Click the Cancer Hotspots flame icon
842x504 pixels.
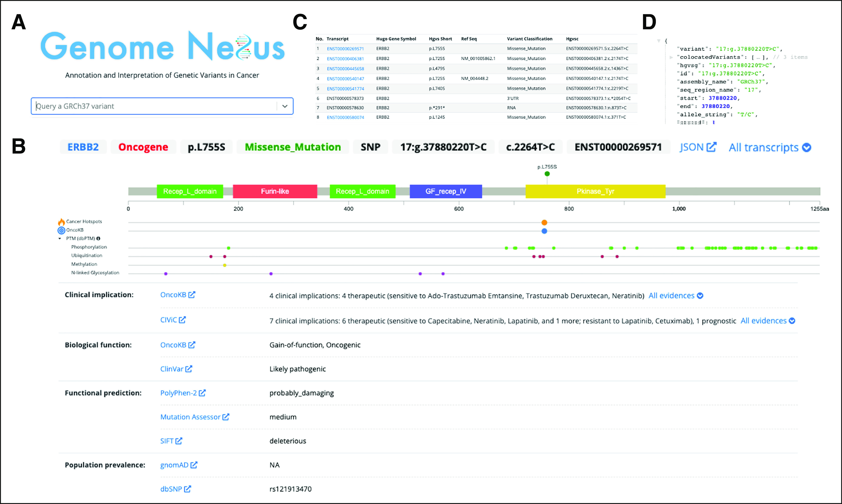point(61,222)
